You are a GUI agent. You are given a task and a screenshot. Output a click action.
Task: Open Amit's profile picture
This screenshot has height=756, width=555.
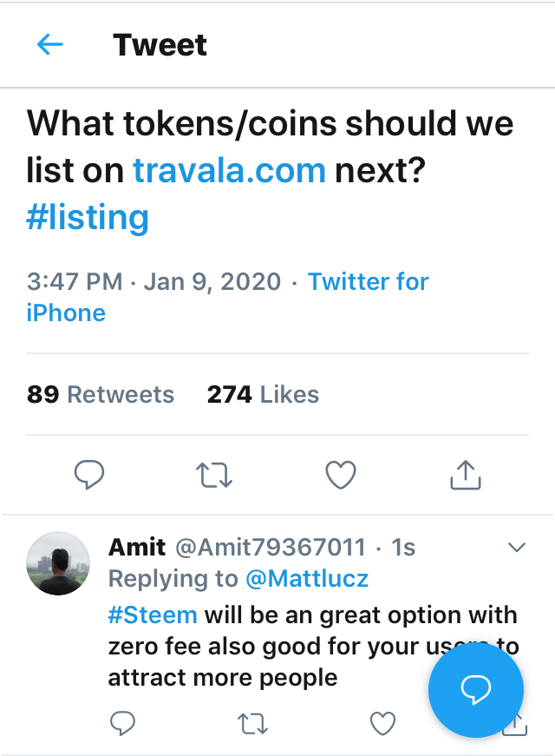pos(58,563)
